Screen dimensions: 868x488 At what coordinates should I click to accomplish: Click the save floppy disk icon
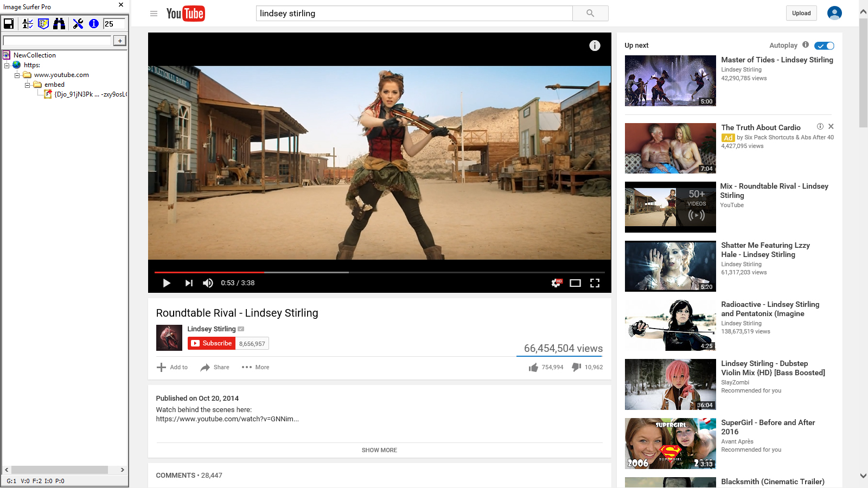tap(9, 23)
